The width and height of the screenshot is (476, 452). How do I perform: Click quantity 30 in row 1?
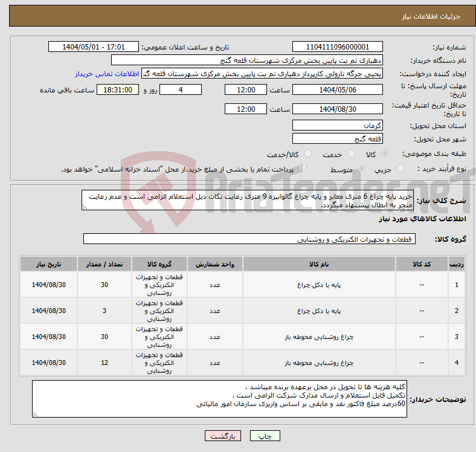tap(105, 285)
